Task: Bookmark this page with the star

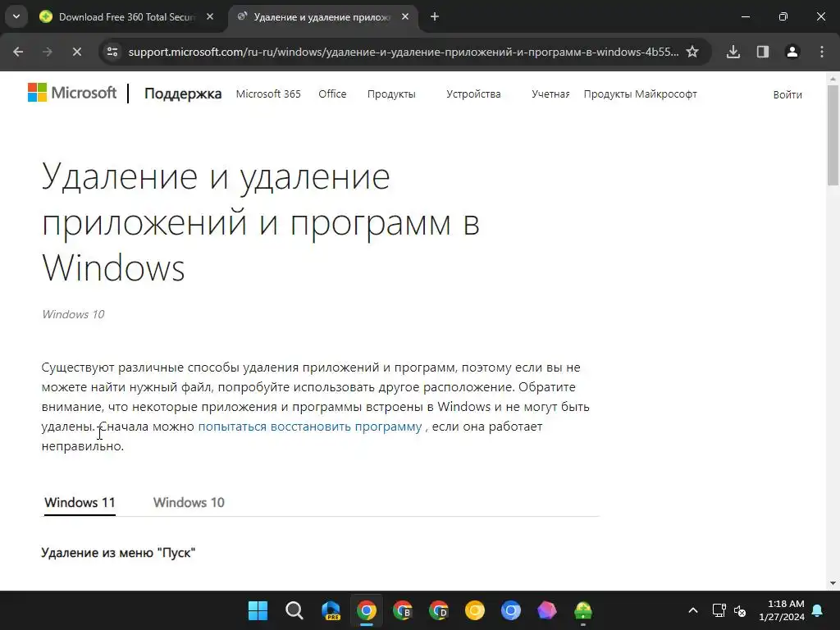Action: (692, 52)
